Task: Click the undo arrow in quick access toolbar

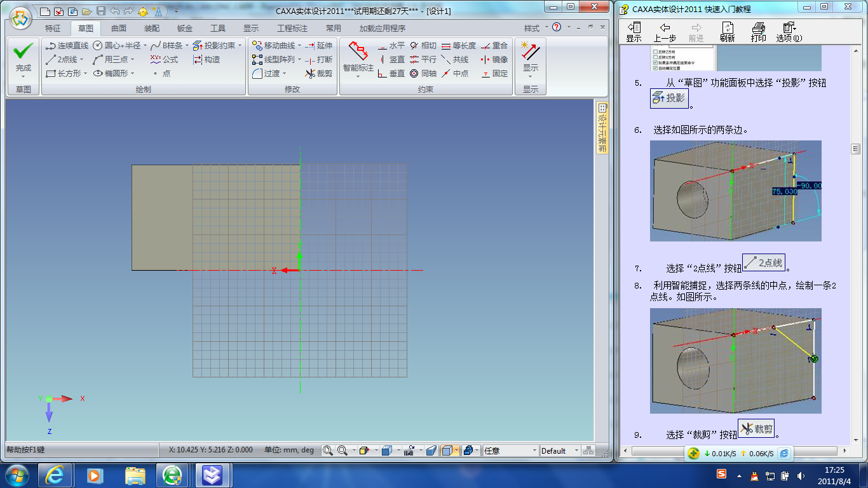Action: coord(114,11)
